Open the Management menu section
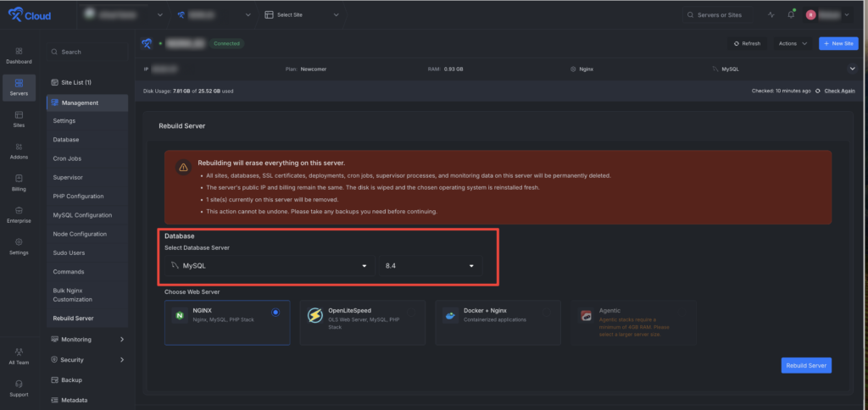Image resolution: width=868 pixels, height=410 pixels. tap(87, 102)
